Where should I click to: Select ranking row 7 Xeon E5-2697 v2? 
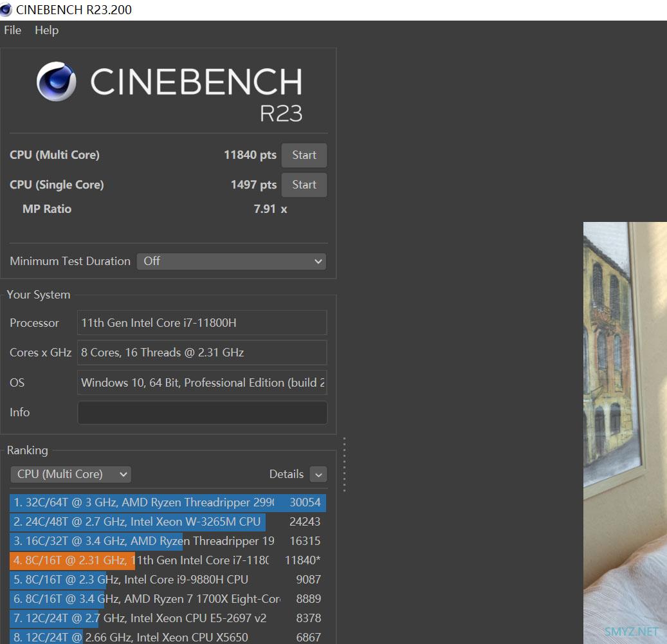click(x=168, y=618)
